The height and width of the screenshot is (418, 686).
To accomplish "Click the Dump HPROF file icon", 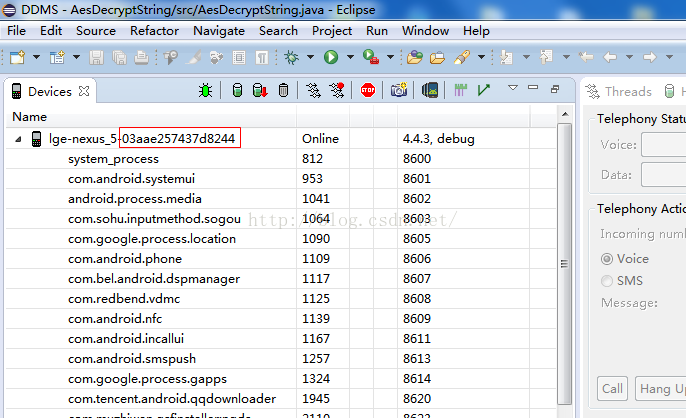I will click(x=260, y=91).
